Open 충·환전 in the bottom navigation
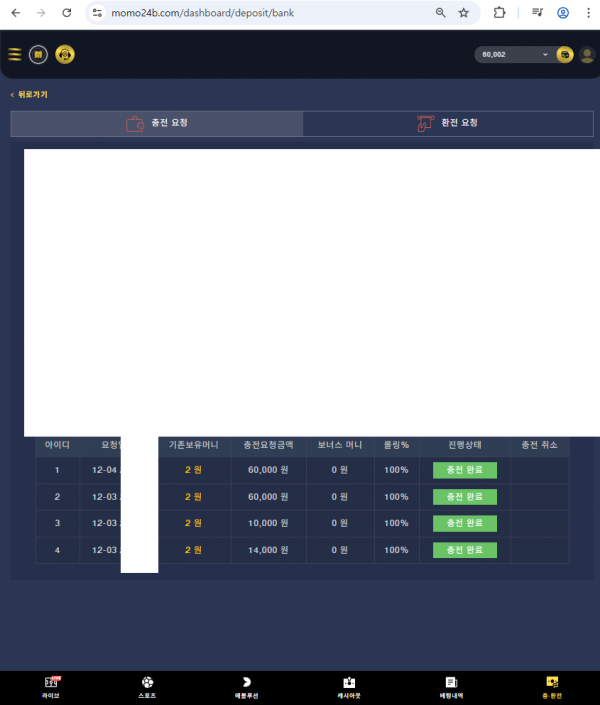Screen dimensions: 600x705 pyautogui.click(x=552, y=687)
